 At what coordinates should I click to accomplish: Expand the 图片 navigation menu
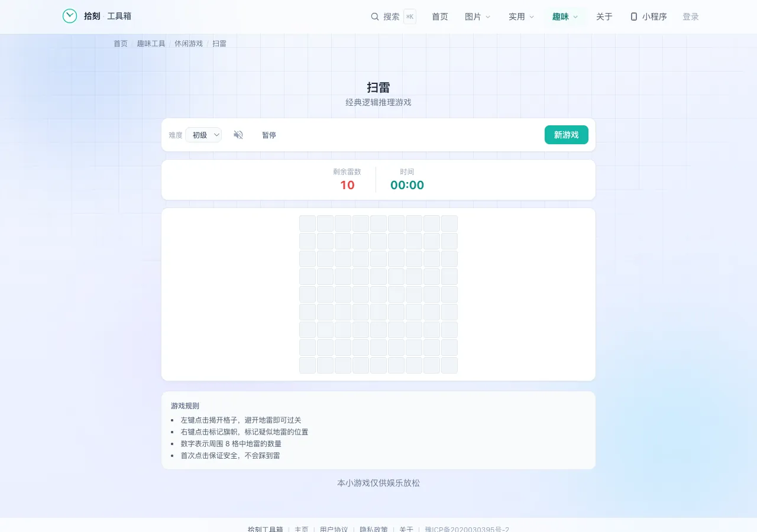(x=478, y=17)
